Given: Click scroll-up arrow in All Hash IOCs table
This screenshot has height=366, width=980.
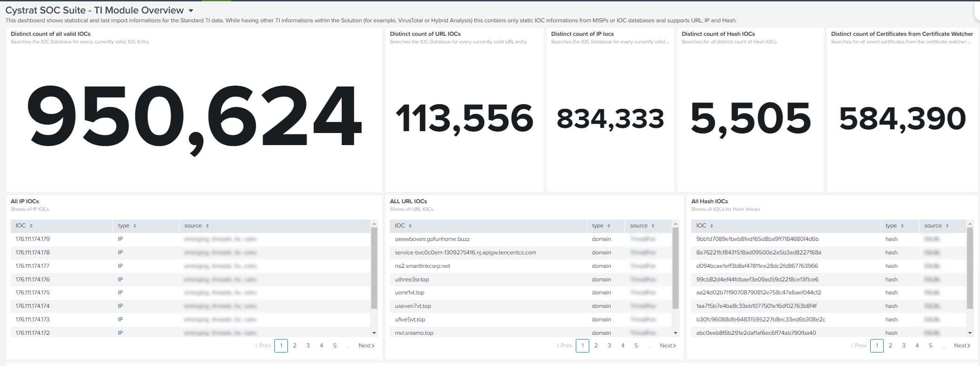Looking at the screenshot, I should (970, 224).
